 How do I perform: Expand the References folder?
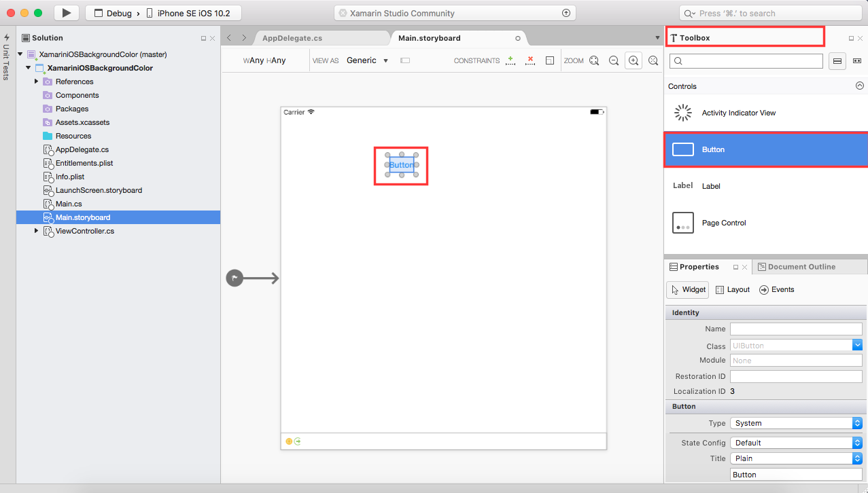point(36,81)
